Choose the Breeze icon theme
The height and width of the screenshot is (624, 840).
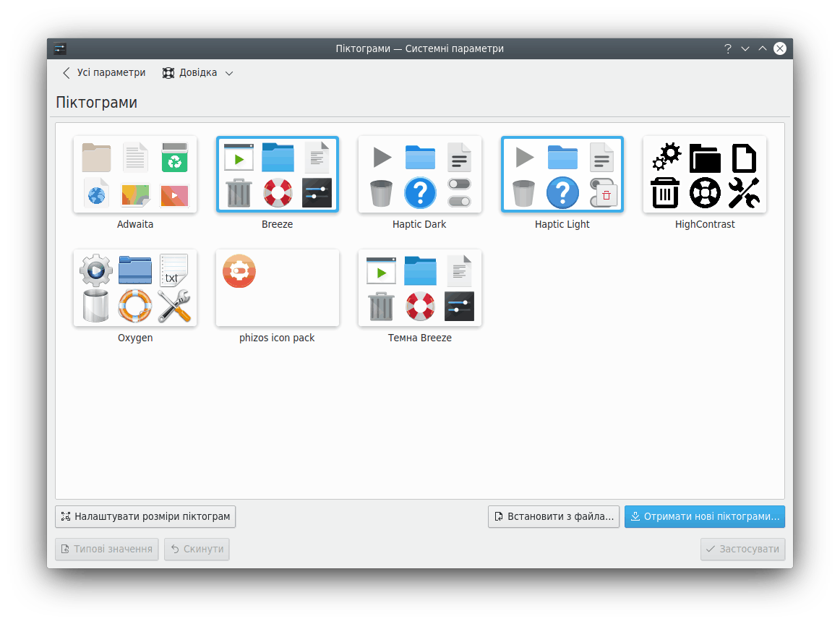coord(278,175)
